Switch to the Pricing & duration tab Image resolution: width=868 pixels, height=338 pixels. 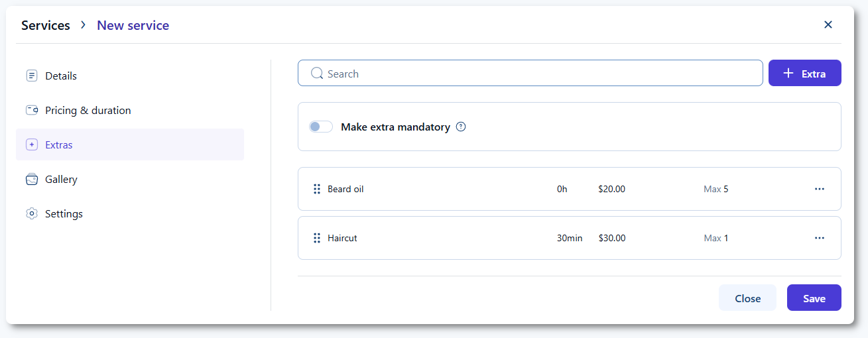pos(88,110)
